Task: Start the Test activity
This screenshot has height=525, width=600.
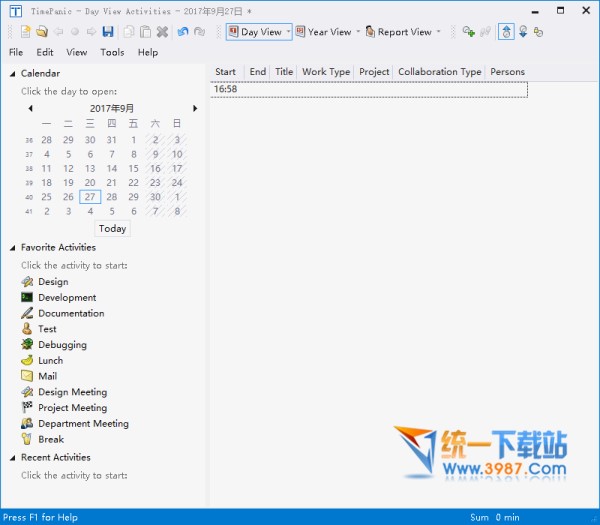Action: pyautogui.click(x=39, y=329)
